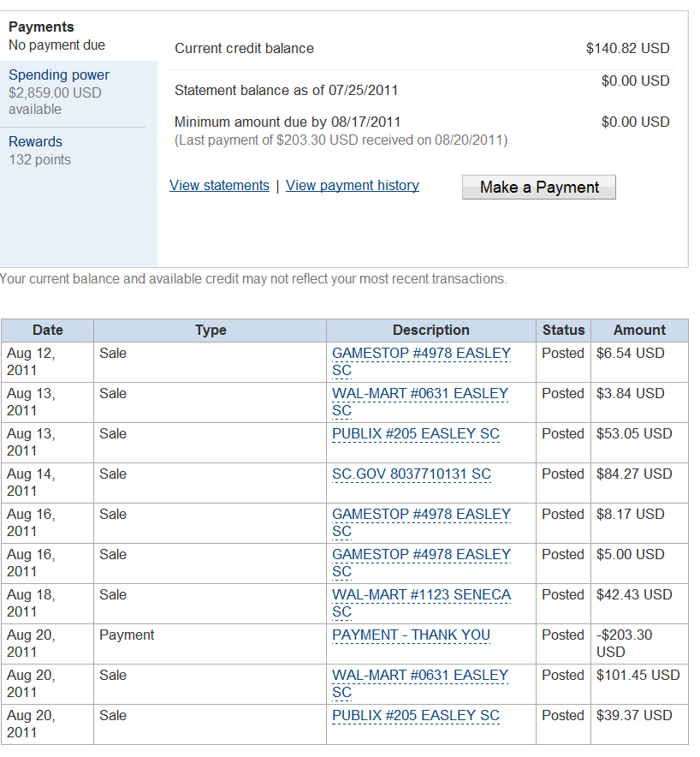700x757 pixels.
Task: Open Aug 13 WAL-MART #0631 EASLEY transaction
Action: (419, 402)
